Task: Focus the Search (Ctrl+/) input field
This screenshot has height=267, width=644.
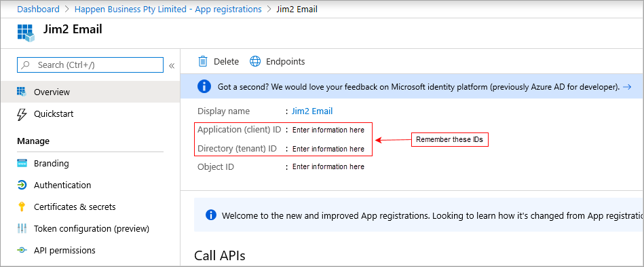Action: [x=90, y=65]
